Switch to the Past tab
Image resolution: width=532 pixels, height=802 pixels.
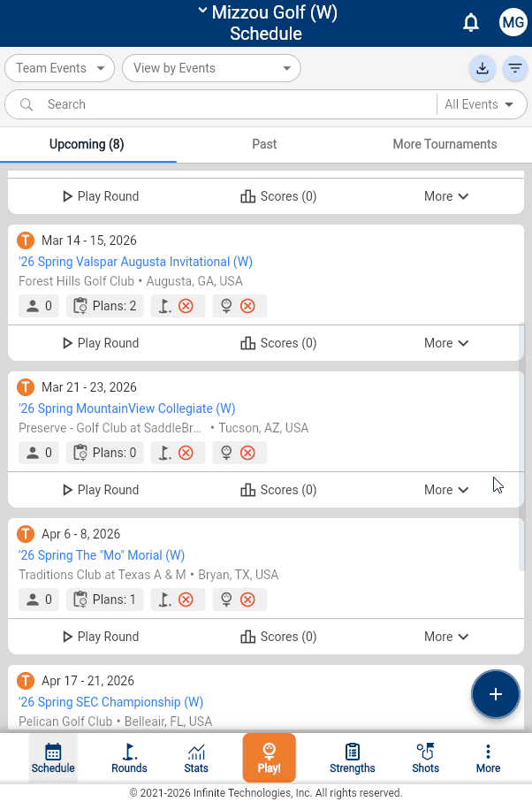click(264, 144)
